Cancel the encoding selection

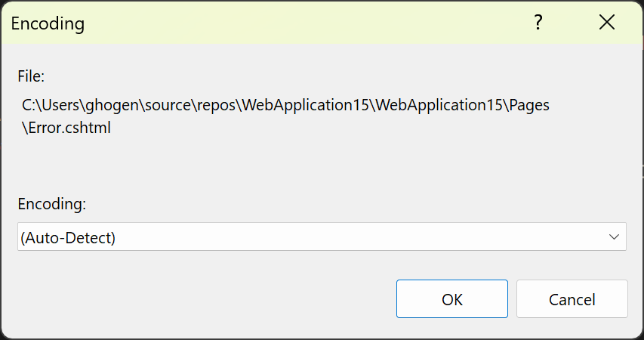pyautogui.click(x=572, y=299)
